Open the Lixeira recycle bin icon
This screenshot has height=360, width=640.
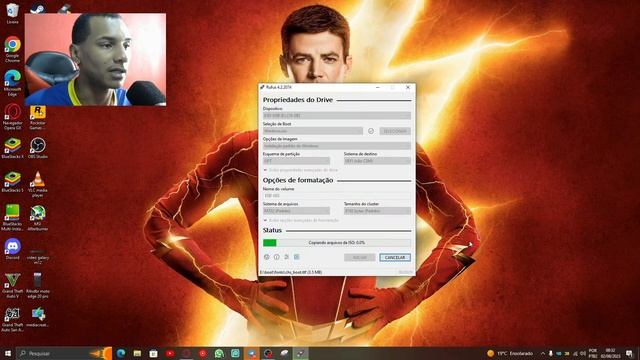12,13
